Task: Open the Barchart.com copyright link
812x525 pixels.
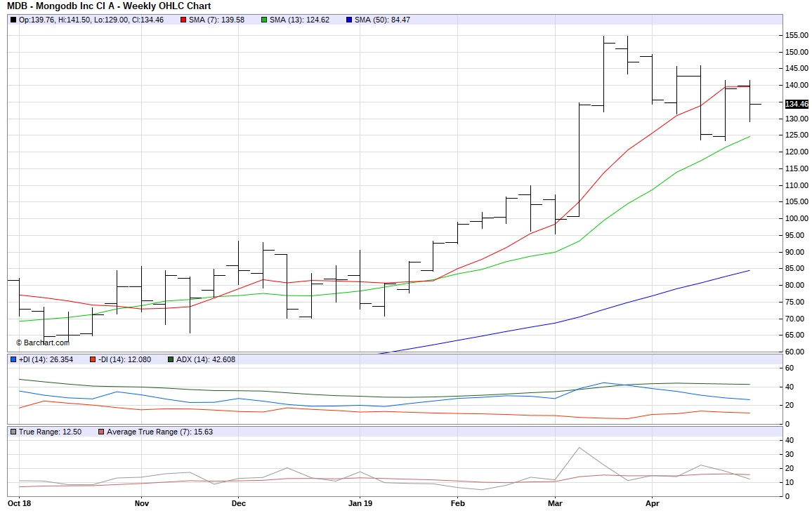Action: point(43,343)
